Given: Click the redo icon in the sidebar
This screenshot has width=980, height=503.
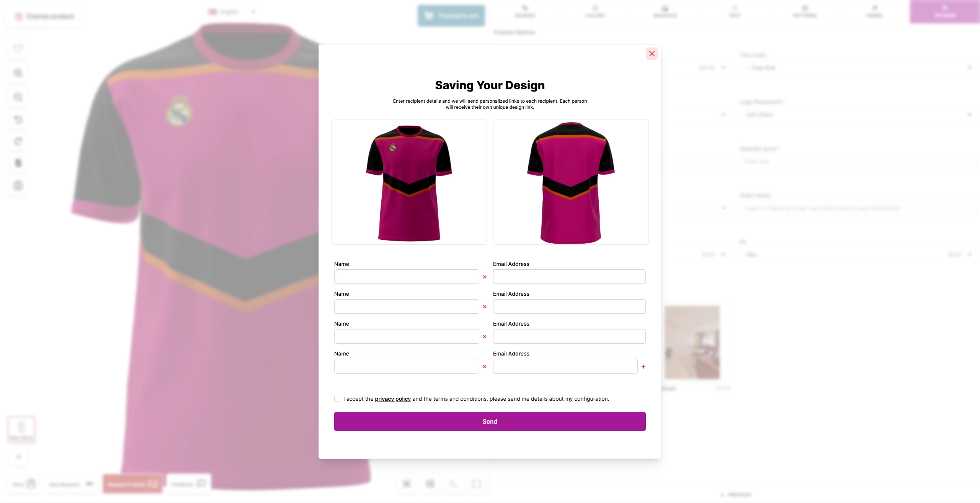Looking at the screenshot, I should tap(18, 141).
